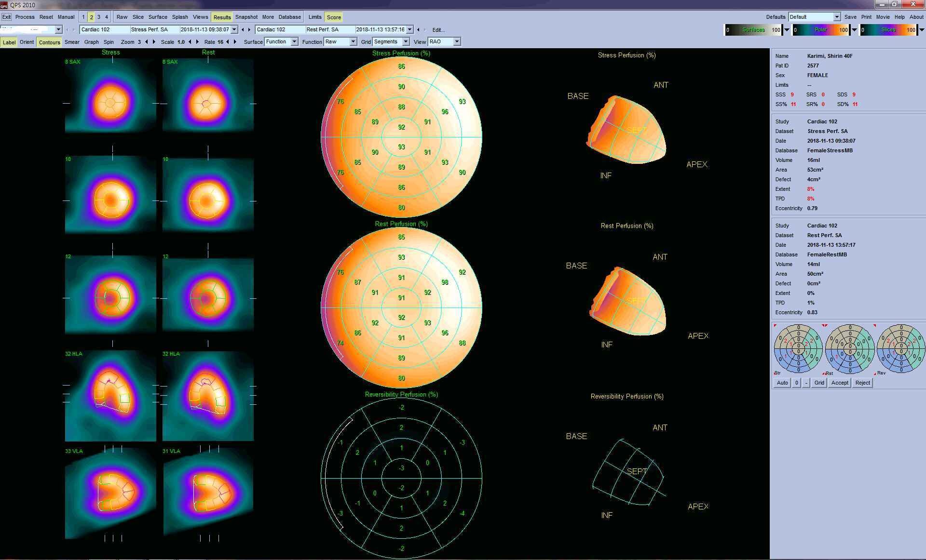The width and height of the screenshot is (926, 560).
Task: Click the Slices color scale bar
Action: click(888, 30)
